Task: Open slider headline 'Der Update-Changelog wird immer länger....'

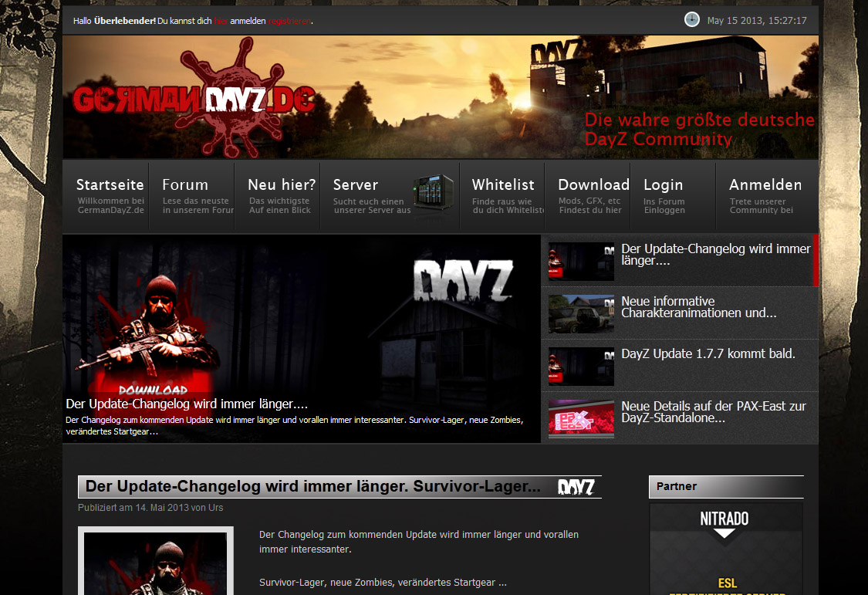Action: pyautogui.click(x=187, y=404)
